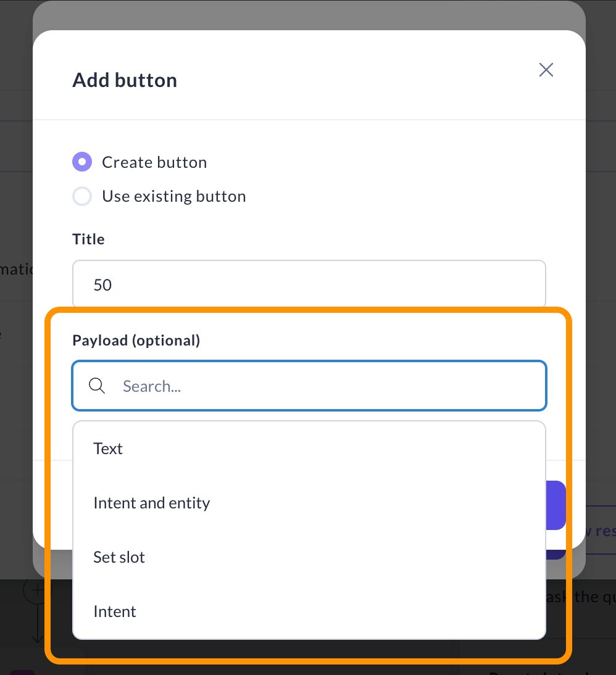Select the Create button radio option
This screenshot has width=616, height=675.
[82, 162]
